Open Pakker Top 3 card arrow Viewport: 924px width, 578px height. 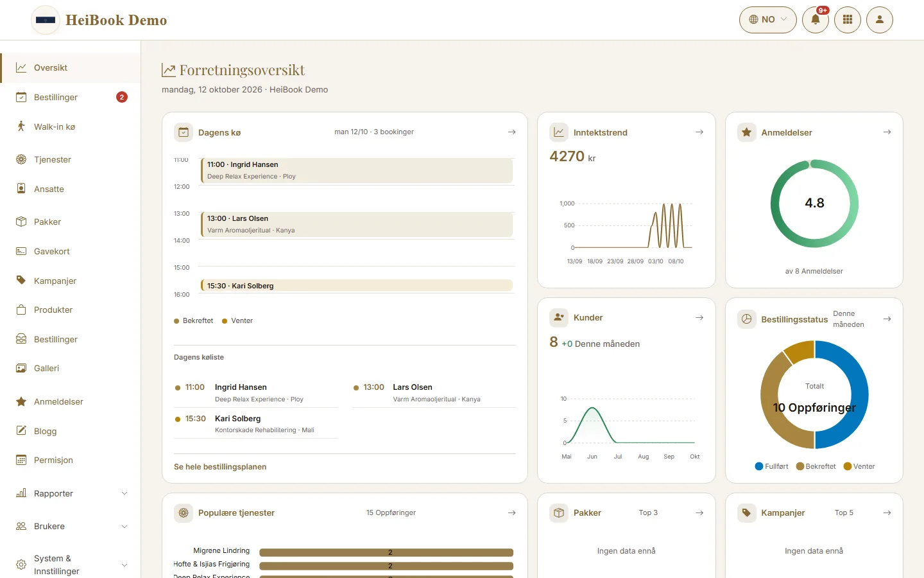point(699,513)
